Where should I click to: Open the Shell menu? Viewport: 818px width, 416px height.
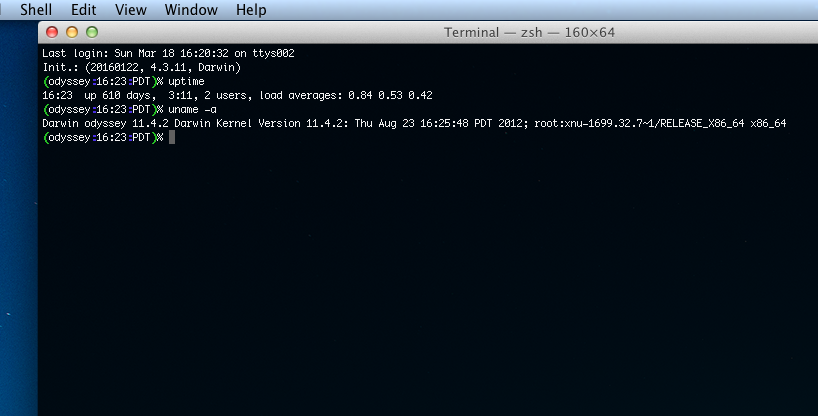tap(36, 10)
